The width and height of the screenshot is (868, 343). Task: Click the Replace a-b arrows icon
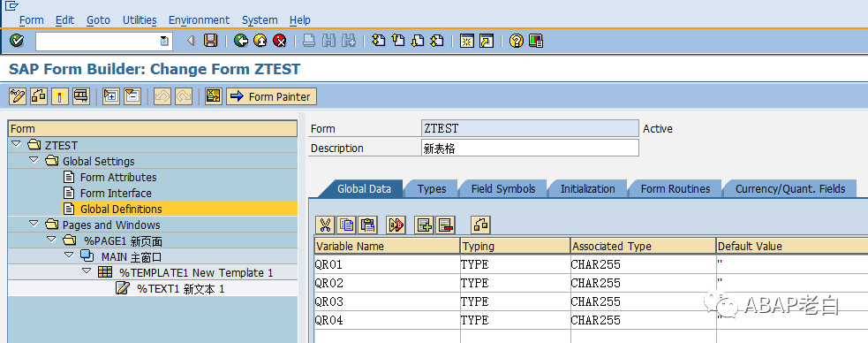(396, 225)
